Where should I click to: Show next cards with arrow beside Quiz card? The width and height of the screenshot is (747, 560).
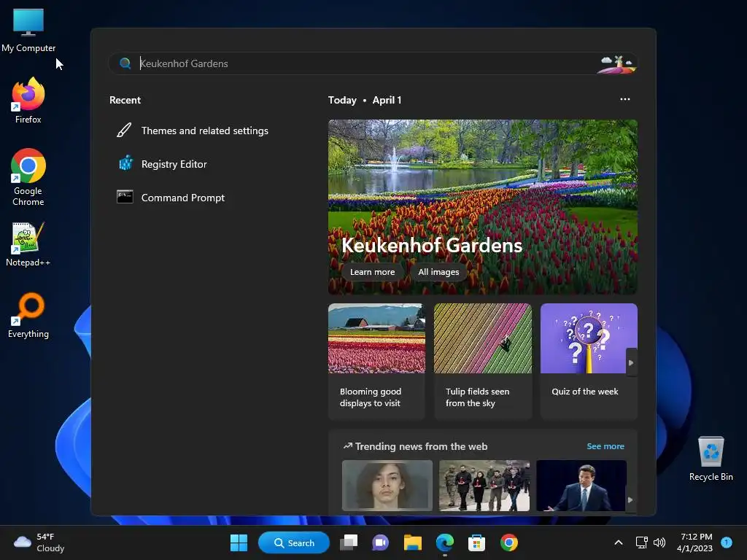[631, 362]
